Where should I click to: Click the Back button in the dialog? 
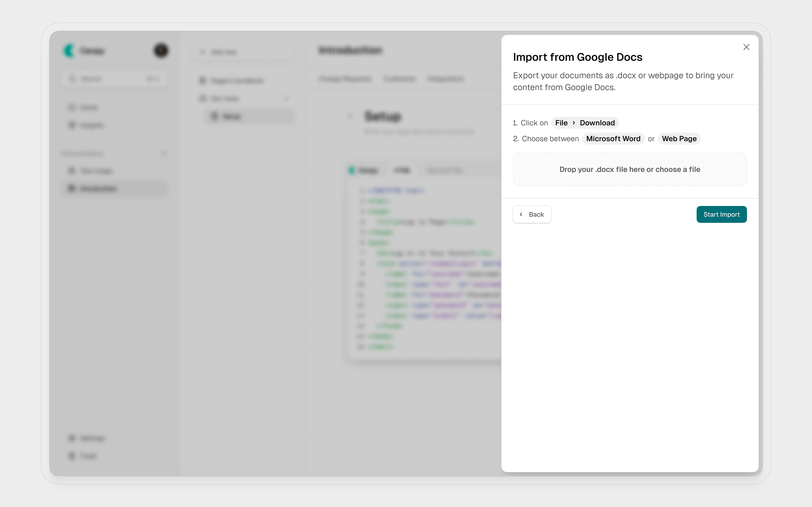(x=532, y=214)
